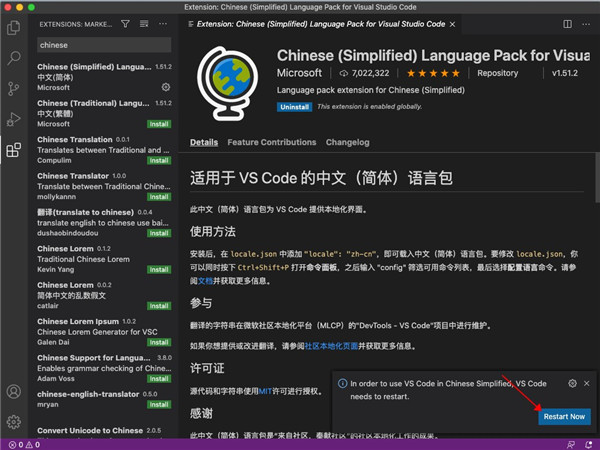The image size is (600, 450).
Task: Open Manage gear for Chinese (Simplified) extension
Action: 166,87
